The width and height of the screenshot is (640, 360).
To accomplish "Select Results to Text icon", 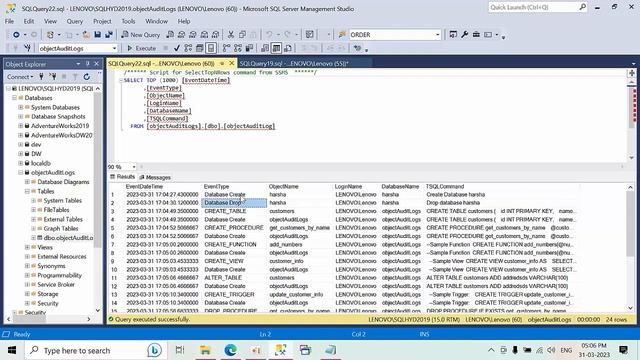I will click(265, 48).
